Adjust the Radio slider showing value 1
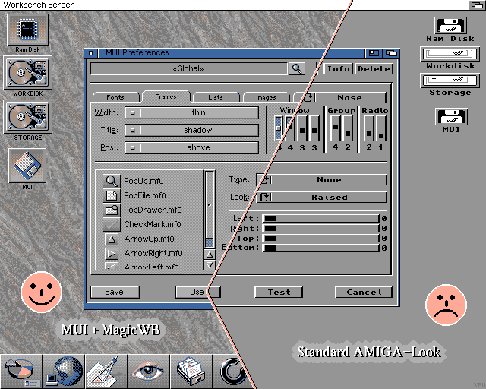The width and height of the screenshot is (486, 389). point(381,128)
